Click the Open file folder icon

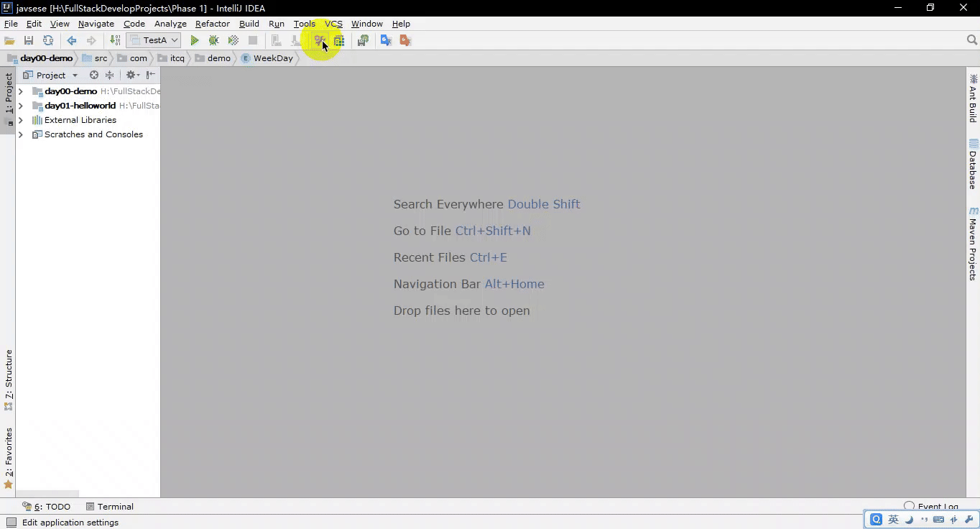[9, 41]
